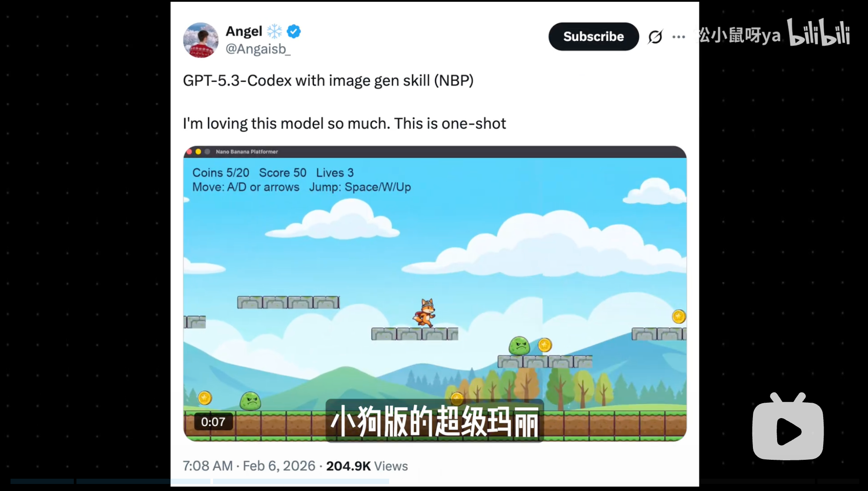Click the blue verified badge next to Angel

(294, 32)
